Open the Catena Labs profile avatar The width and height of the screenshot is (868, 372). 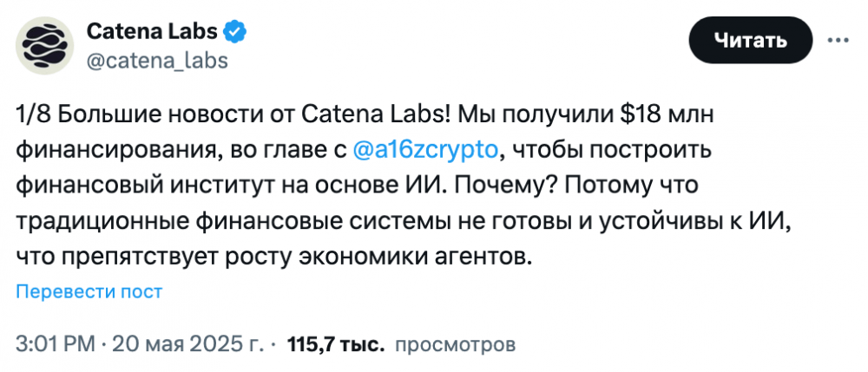[44, 45]
